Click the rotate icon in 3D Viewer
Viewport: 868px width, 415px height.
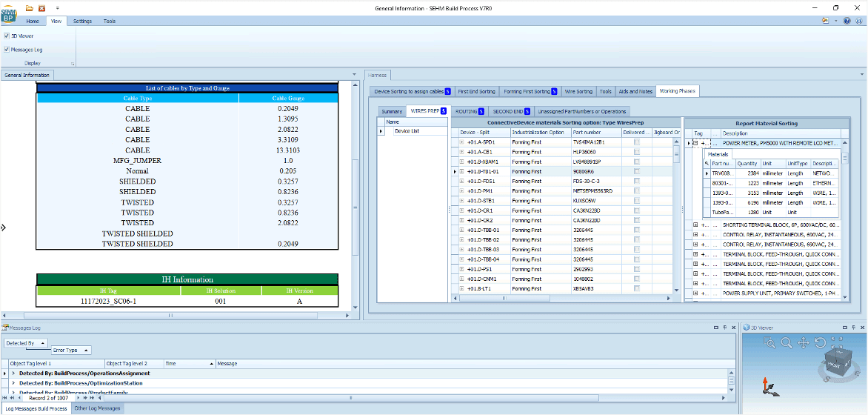[820, 343]
